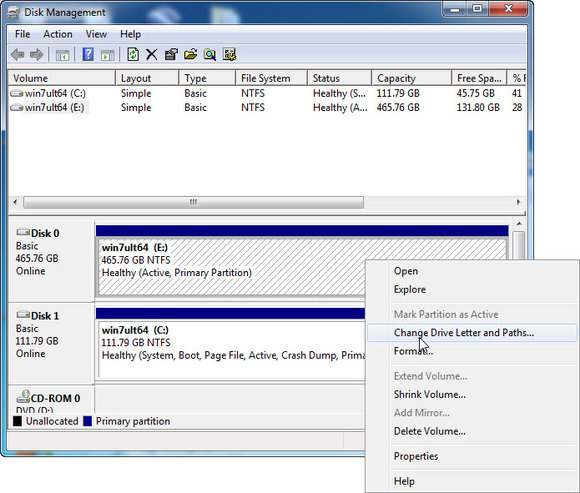This screenshot has height=493, width=580.
Task: Click the horizontal scrollbar right arrow
Action: [519, 202]
